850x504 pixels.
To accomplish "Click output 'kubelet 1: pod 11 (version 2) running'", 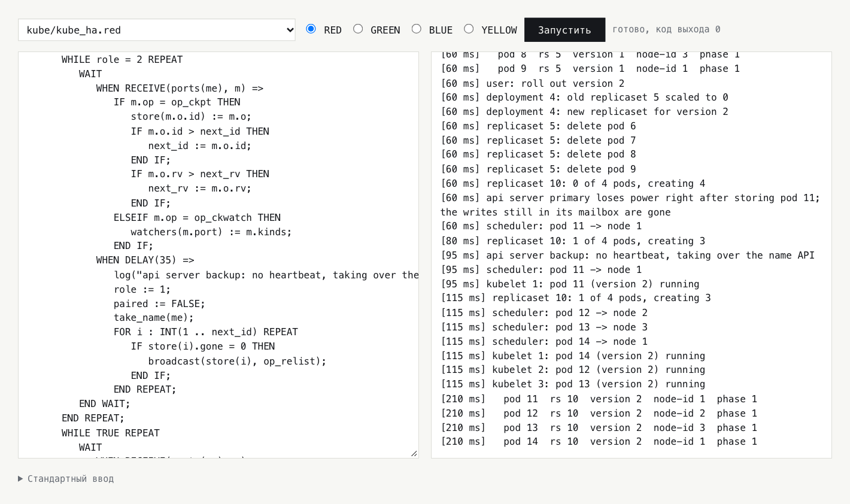I will tap(570, 284).
